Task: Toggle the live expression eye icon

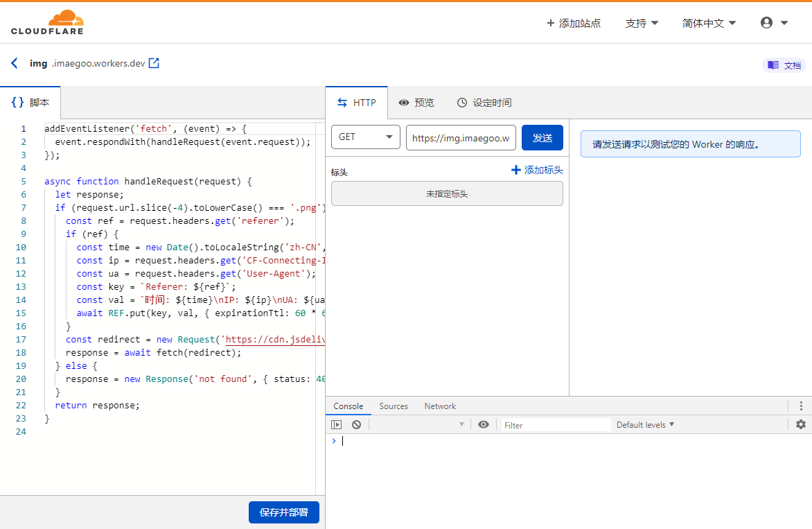Action: tap(483, 425)
